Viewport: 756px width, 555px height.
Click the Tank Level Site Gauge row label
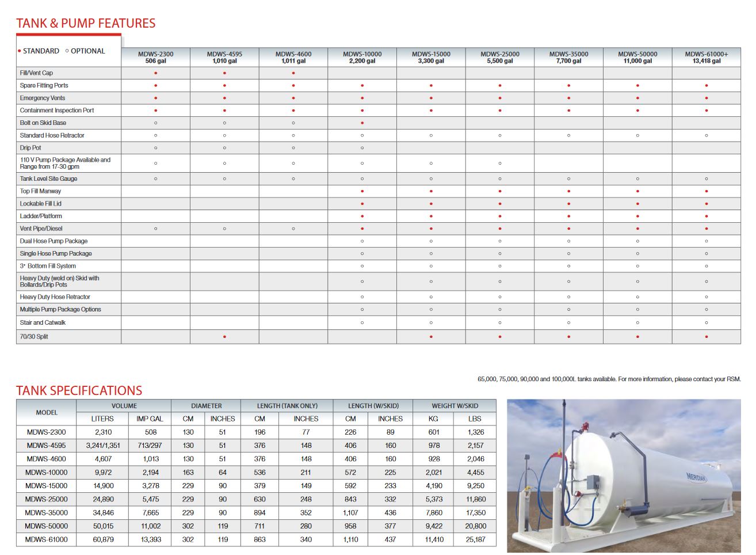[x=48, y=178]
